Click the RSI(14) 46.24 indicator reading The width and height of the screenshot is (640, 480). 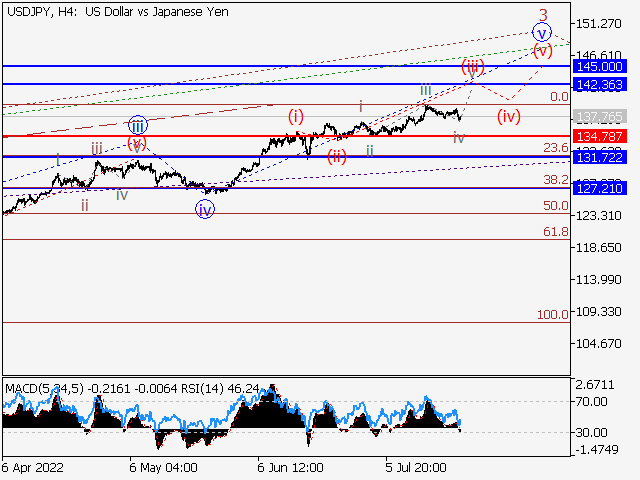(x=220, y=389)
